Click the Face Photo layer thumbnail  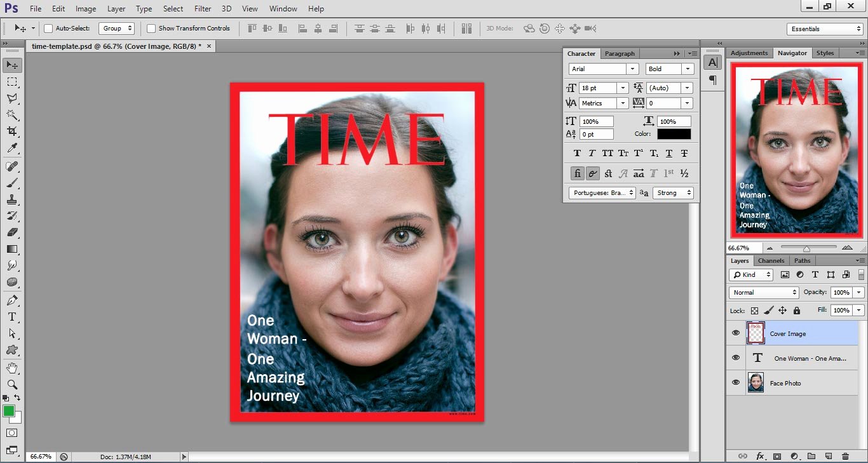pos(756,383)
